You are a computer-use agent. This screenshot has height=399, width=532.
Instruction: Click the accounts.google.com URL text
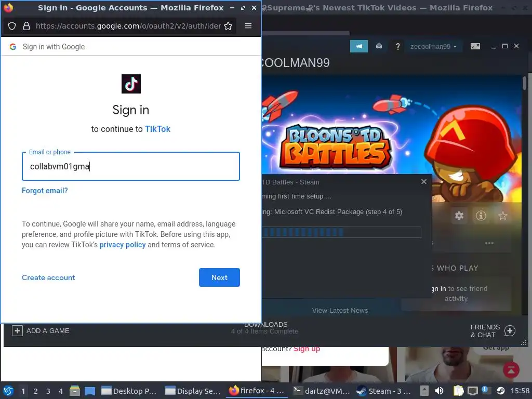(128, 26)
